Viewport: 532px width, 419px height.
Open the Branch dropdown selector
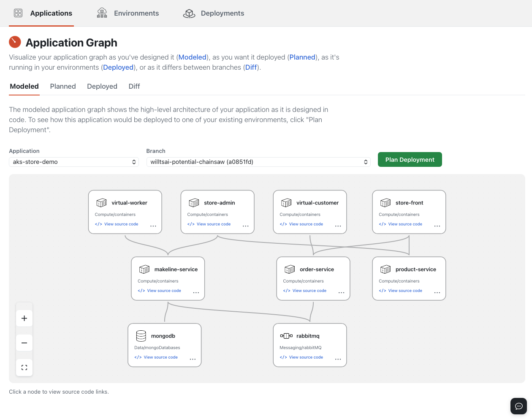258,162
